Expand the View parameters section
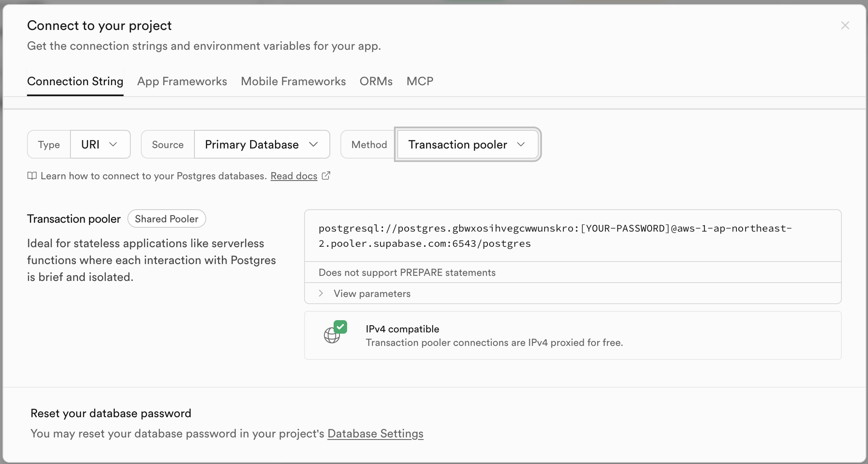The image size is (868, 464). 372,294
